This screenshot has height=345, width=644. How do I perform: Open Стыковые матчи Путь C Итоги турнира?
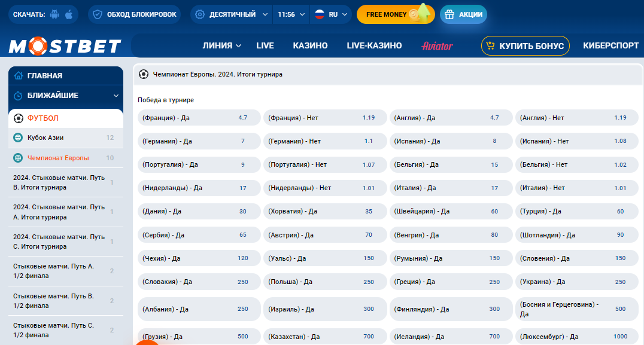66,242
